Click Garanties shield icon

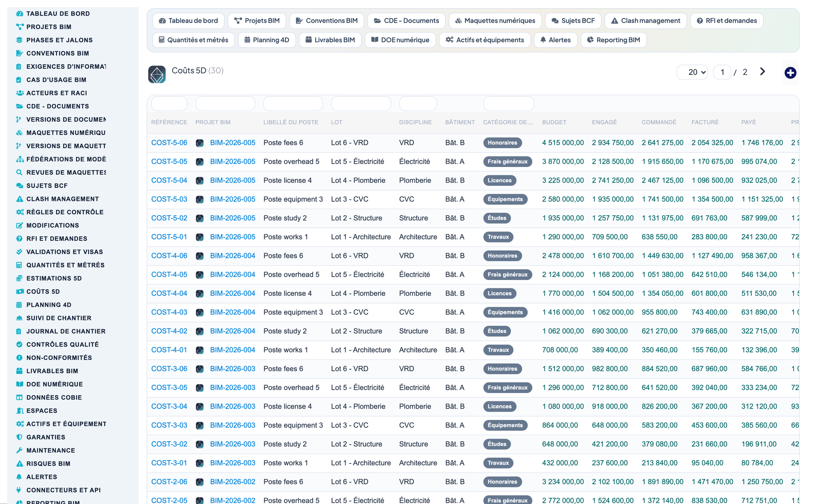[19, 437]
